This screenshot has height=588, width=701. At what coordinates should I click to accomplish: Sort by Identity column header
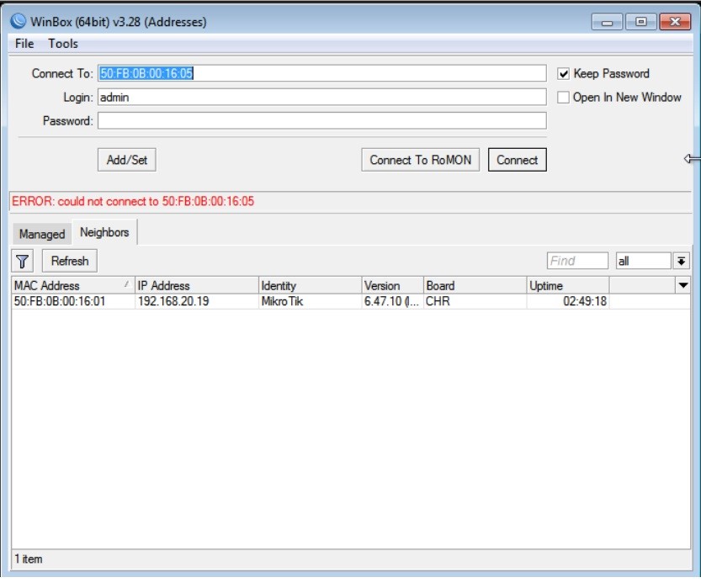(310, 285)
